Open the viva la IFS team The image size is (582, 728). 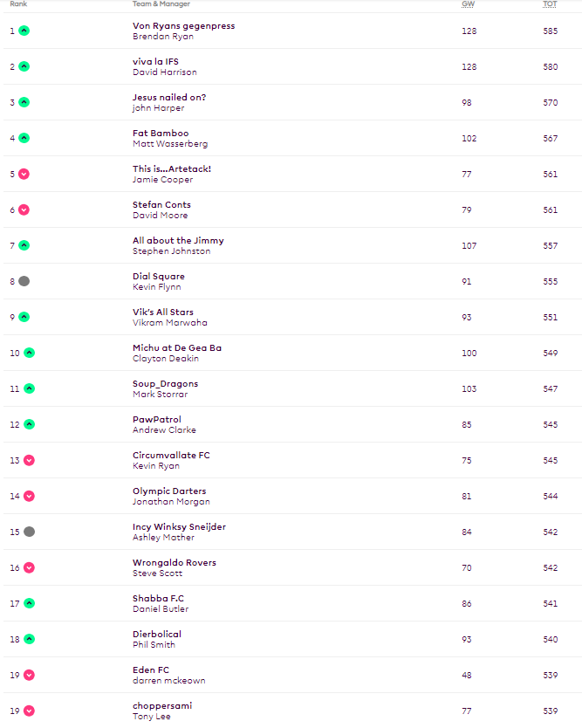tap(155, 62)
